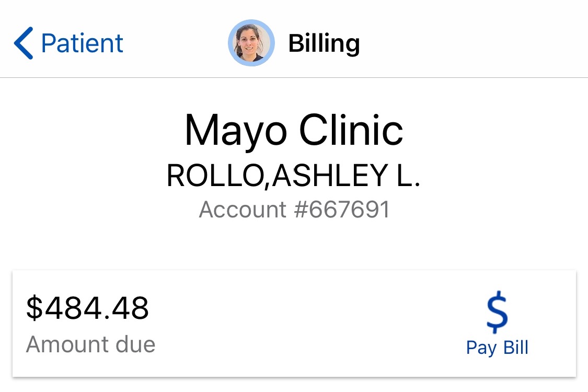Tap empty space in the amount due card
The width and height of the screenshot is (588, 392).
pyautogui.click(x=300, y=324)
